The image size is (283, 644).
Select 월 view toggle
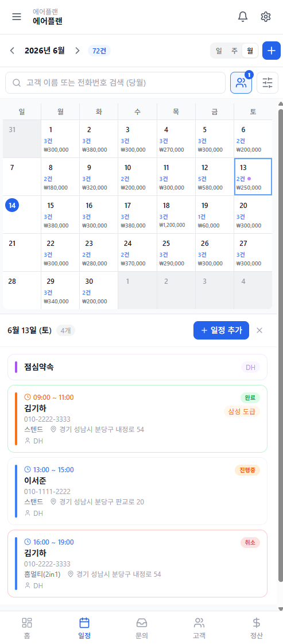pyautogui.click(x=250, y=51)
